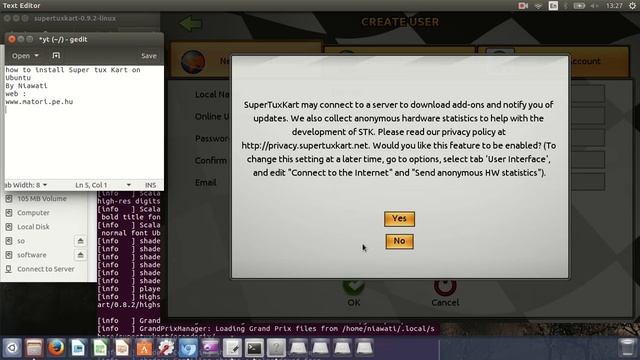Click the 13:27 clock in top bar

pos(614,6)
